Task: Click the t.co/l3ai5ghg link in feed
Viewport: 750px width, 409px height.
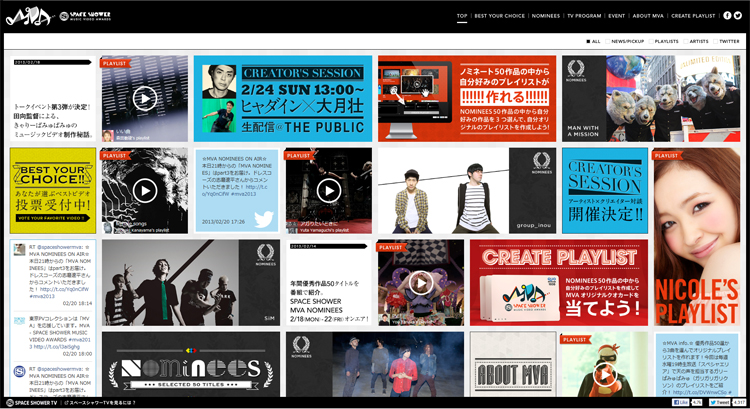Action: tap(56, 347)
